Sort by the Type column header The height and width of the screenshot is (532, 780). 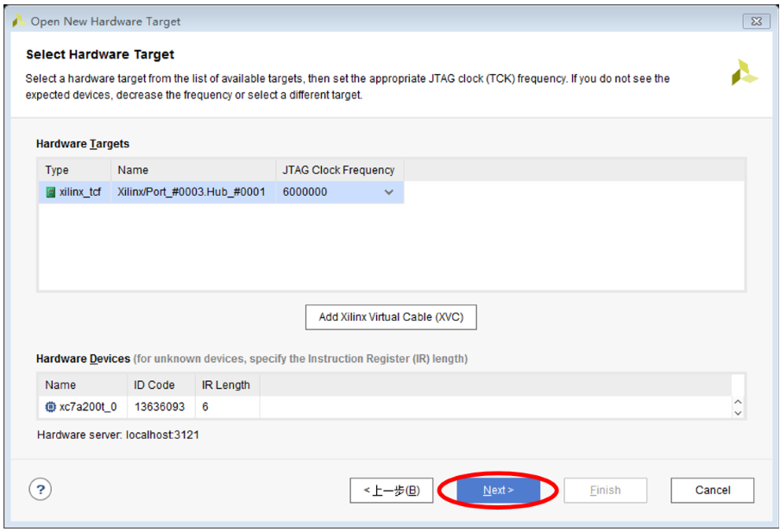pos(75,170)
